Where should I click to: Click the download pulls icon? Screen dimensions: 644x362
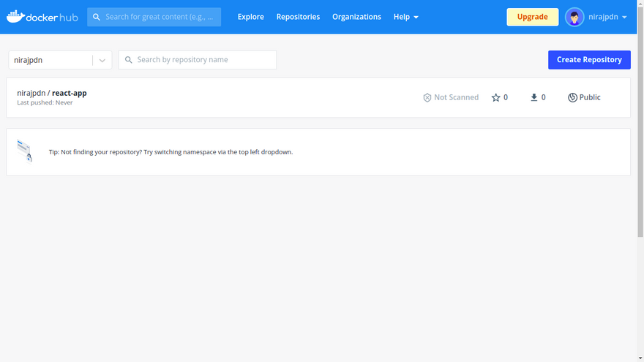(x=534, y=97)
